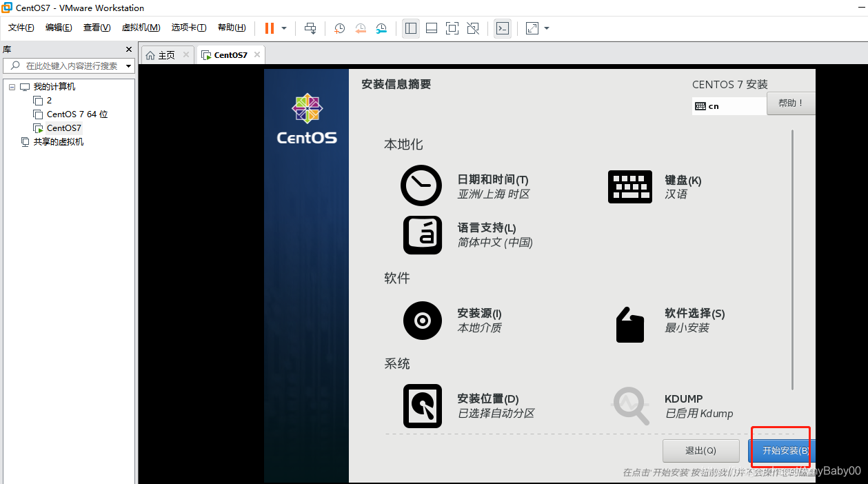Open 安装源(I) settings
The image size is (868, 484).
(x=453, y=321)
